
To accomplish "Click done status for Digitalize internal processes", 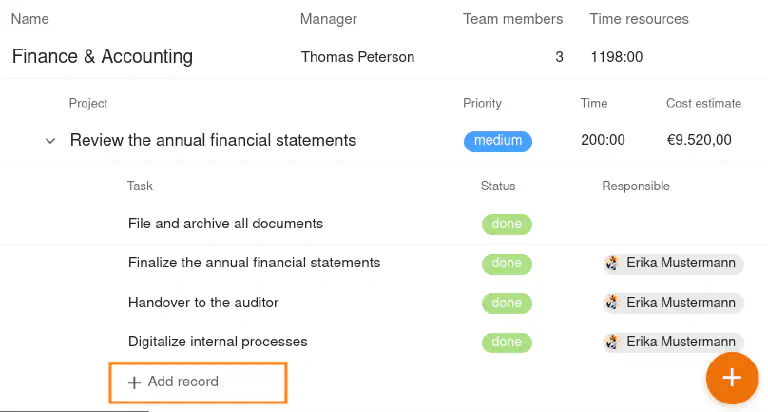I will point(506,342).
